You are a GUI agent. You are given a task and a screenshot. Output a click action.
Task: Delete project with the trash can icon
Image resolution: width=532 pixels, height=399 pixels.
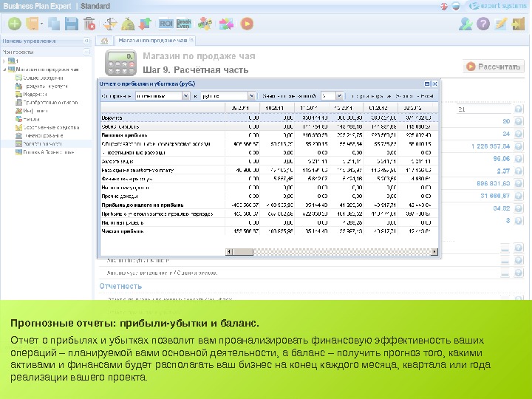[x=89, y=24]
